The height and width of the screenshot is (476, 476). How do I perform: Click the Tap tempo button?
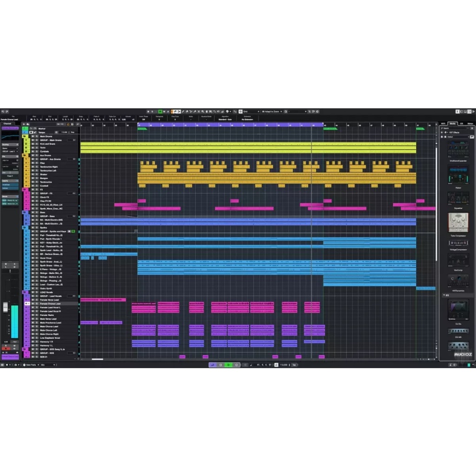295,365
